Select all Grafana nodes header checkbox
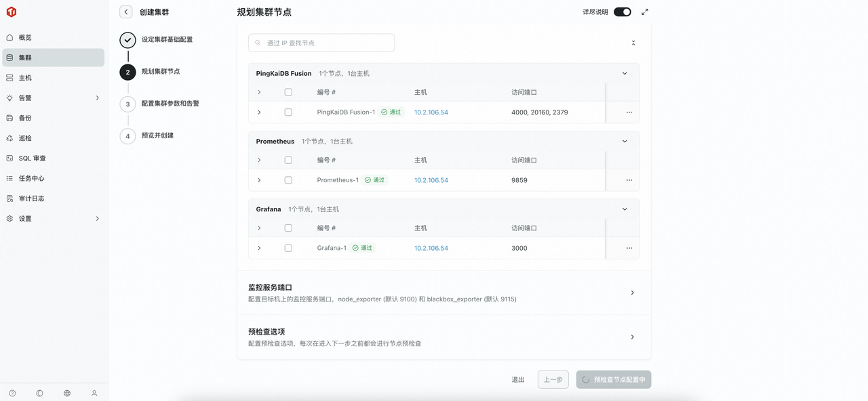 click(x=288, y=228)
